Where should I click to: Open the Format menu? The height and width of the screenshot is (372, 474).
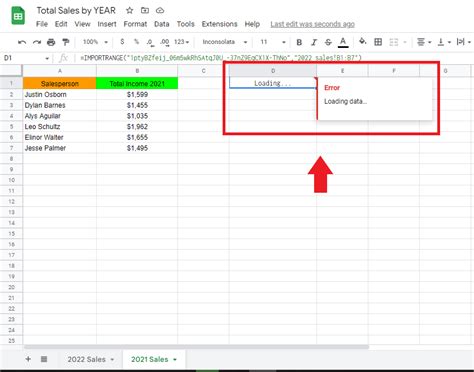(x=135, y=24)
